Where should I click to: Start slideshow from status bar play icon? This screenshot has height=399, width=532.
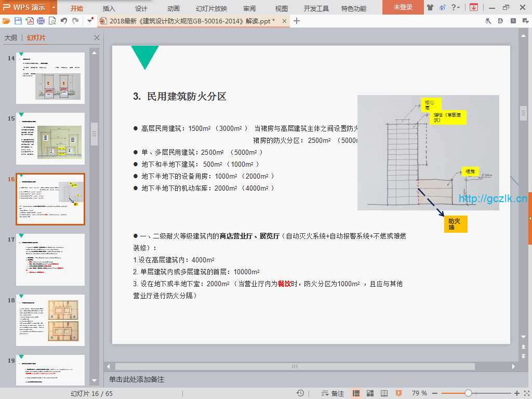coord(399,393)
